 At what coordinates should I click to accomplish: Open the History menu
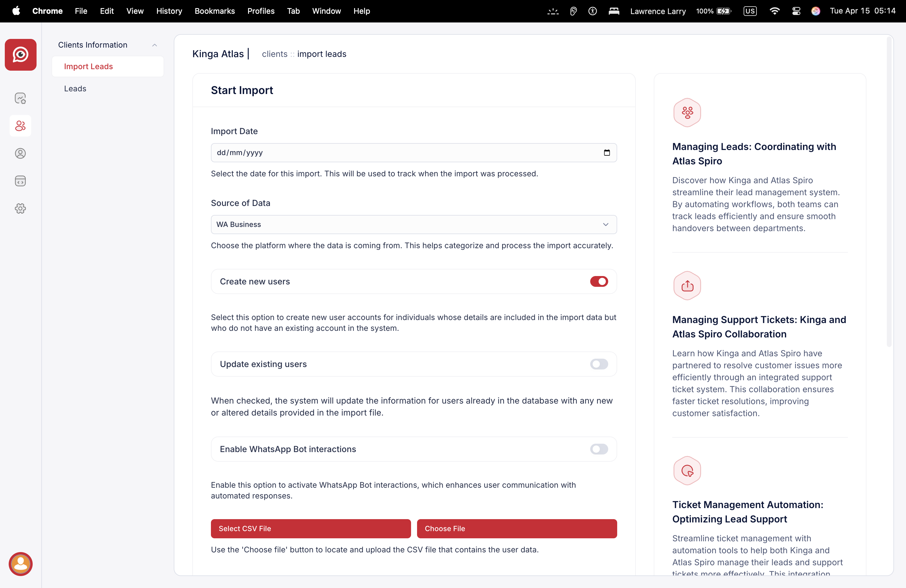(169, 11)
